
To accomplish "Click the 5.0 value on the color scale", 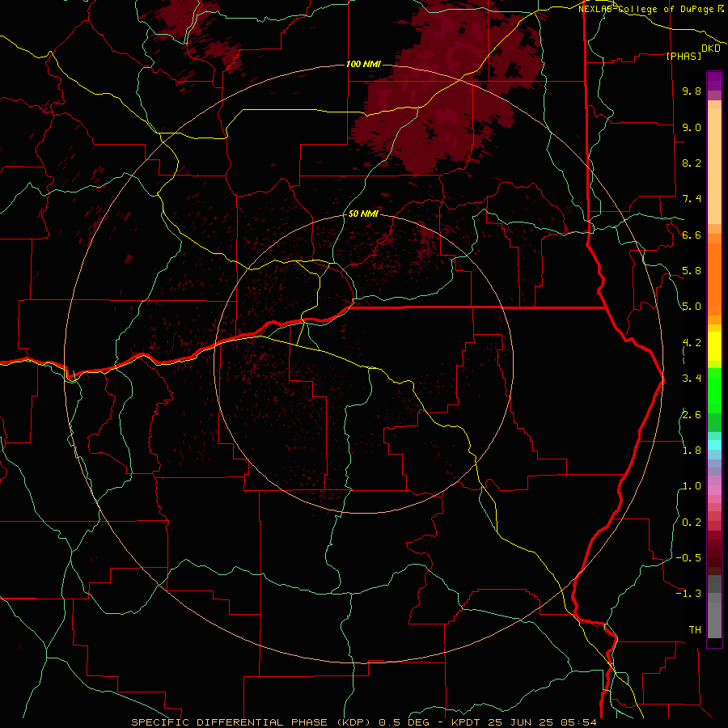I will (692, 307).
